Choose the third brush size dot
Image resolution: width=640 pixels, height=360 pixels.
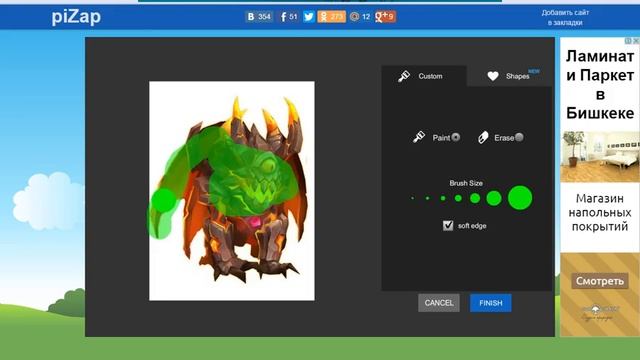click(443, 198)
